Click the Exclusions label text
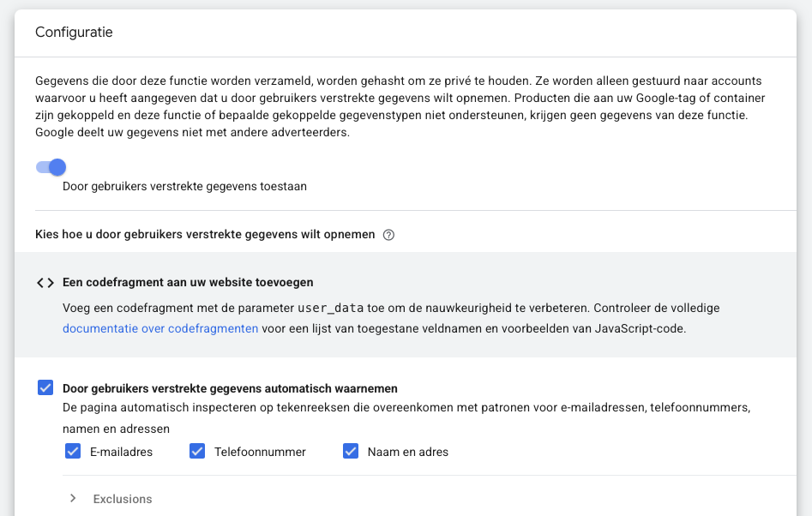Screen dimensions: 812x516 pos(123,499)
